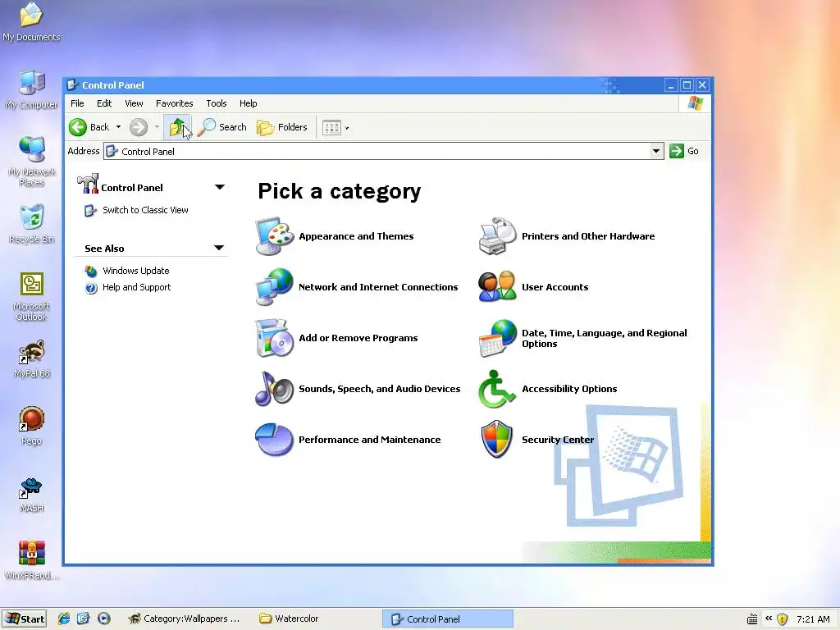Click the green Go arrow button
This screenshot has width=840, height=630.
(x=677, y=151)
